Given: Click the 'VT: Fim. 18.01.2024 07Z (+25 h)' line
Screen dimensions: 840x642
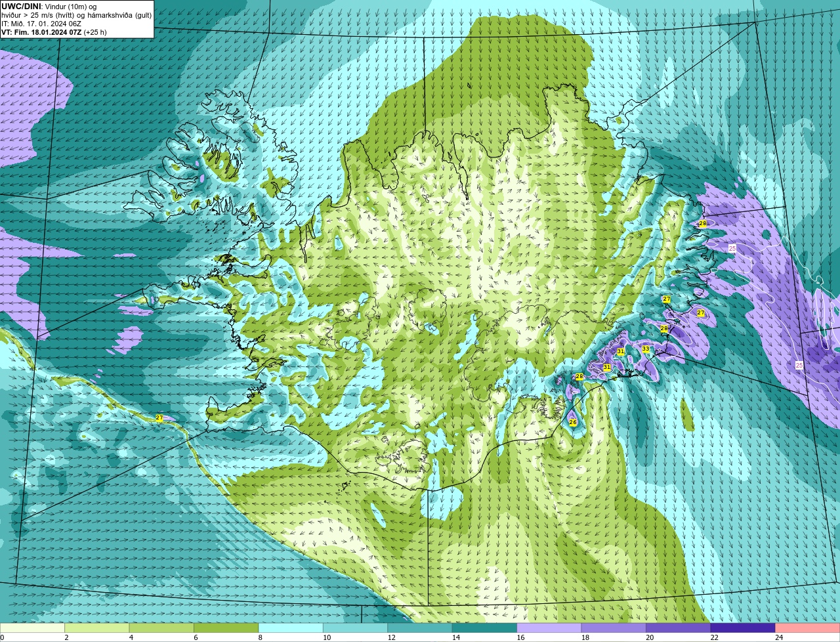Looking at the screenshot, I should click(54, 32).
